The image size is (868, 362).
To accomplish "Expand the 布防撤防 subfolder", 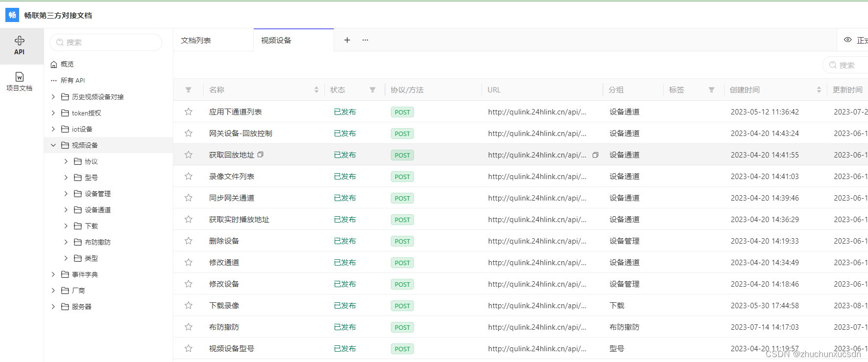I will pyautogui.click(x=66, y=242).
